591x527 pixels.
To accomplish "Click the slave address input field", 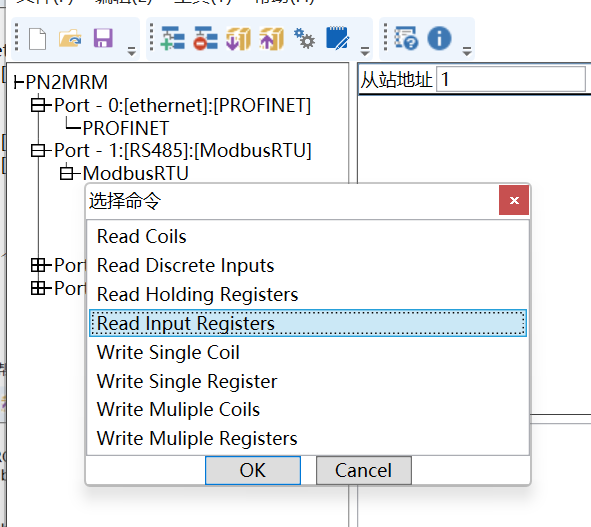I will 511,79.
